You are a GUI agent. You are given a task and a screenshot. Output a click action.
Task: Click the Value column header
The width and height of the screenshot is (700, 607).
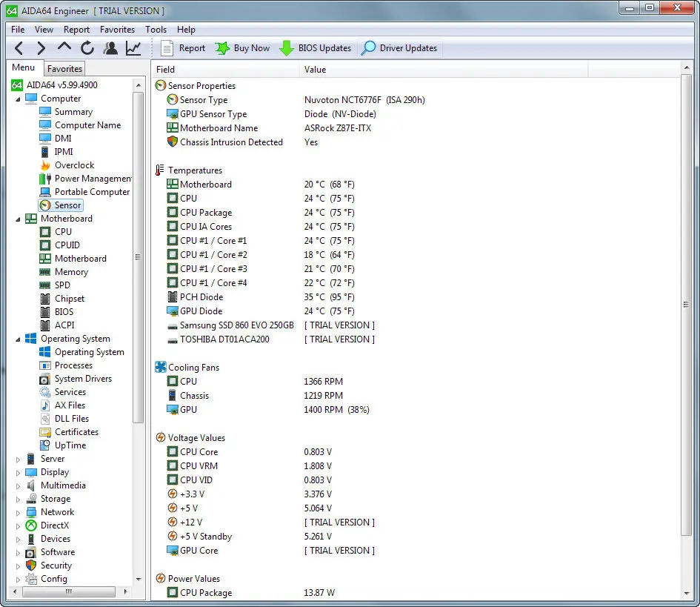[x=444, y=69]
